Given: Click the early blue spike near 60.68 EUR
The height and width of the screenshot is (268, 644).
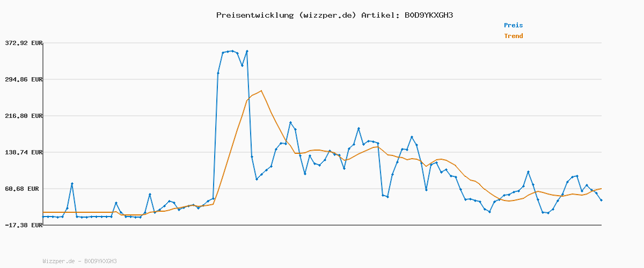Looking at the screenshot, I should (72, 184).
